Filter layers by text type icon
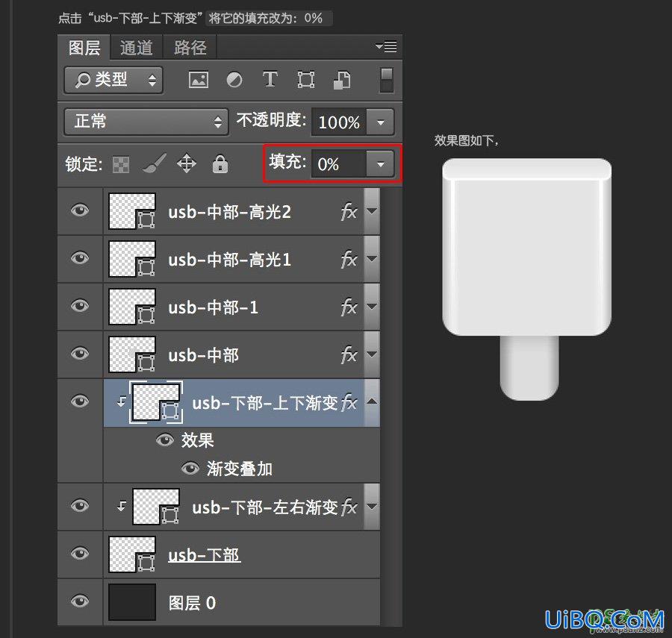The width and height of the screenshot is (672, 638). (x=270, y=80)
